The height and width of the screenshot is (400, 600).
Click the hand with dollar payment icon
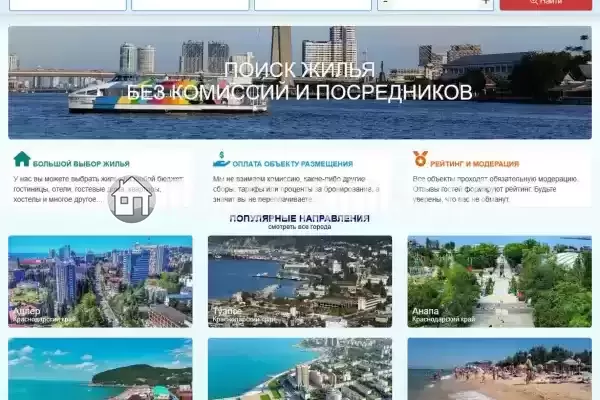[x=221, y=160]
